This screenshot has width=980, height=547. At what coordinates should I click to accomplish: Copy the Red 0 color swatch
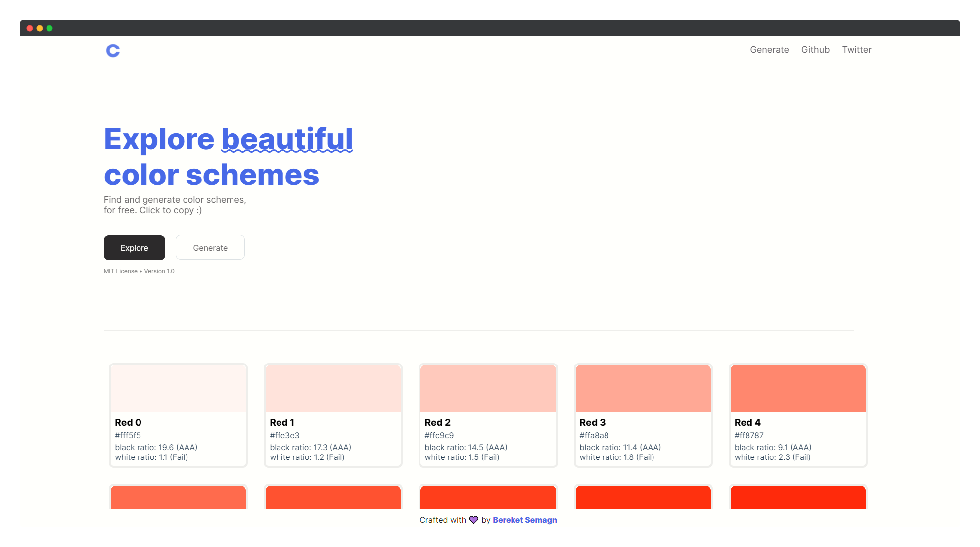point(178,389)
